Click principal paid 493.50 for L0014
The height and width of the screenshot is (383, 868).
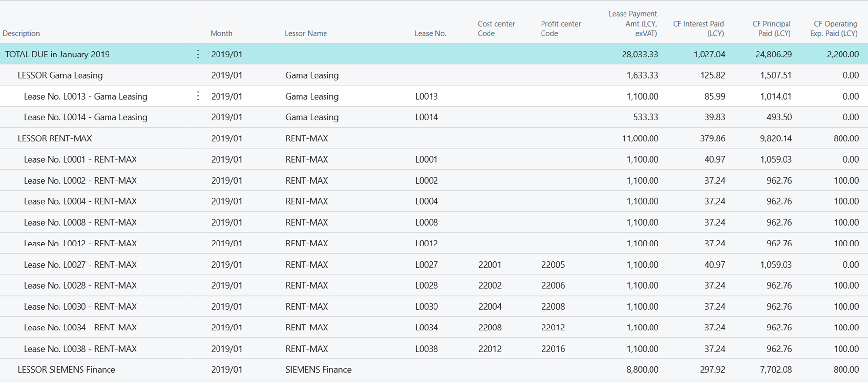(x=779, y=117)
